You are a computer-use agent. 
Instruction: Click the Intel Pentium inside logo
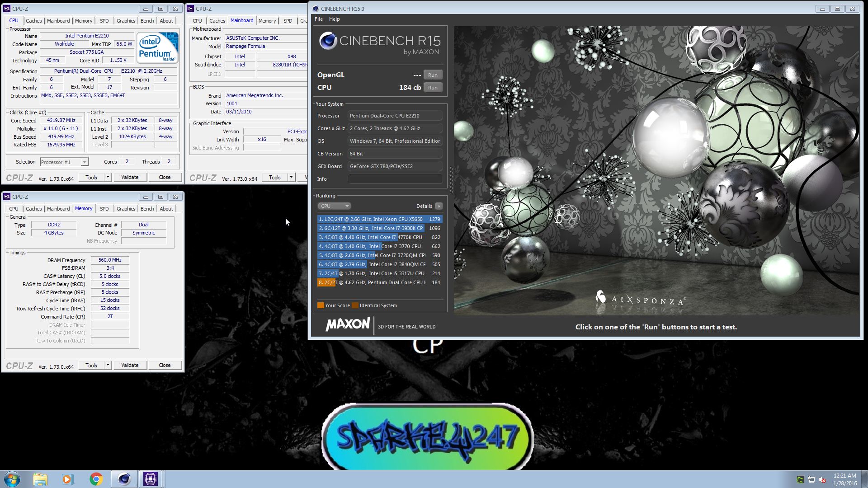tap(157, 47)
